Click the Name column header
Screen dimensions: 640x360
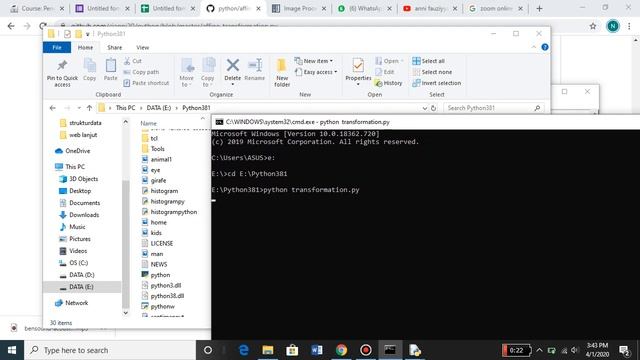tap(149, 123)
